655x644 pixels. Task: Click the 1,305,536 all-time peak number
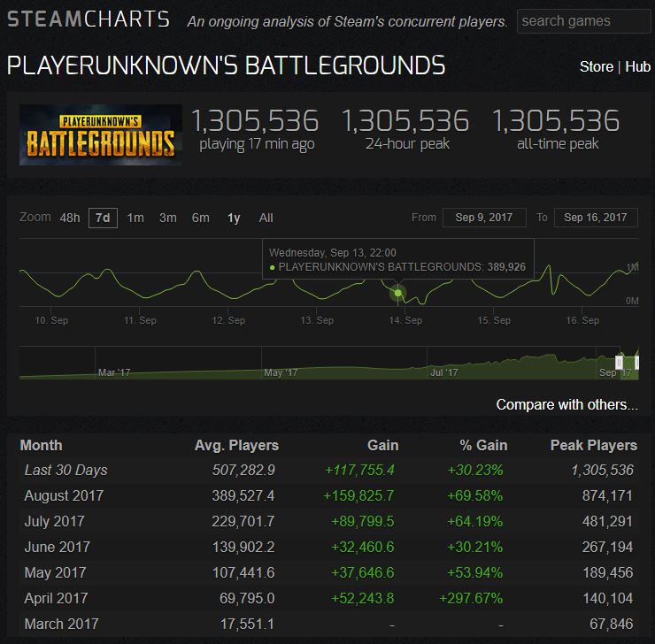556,121
